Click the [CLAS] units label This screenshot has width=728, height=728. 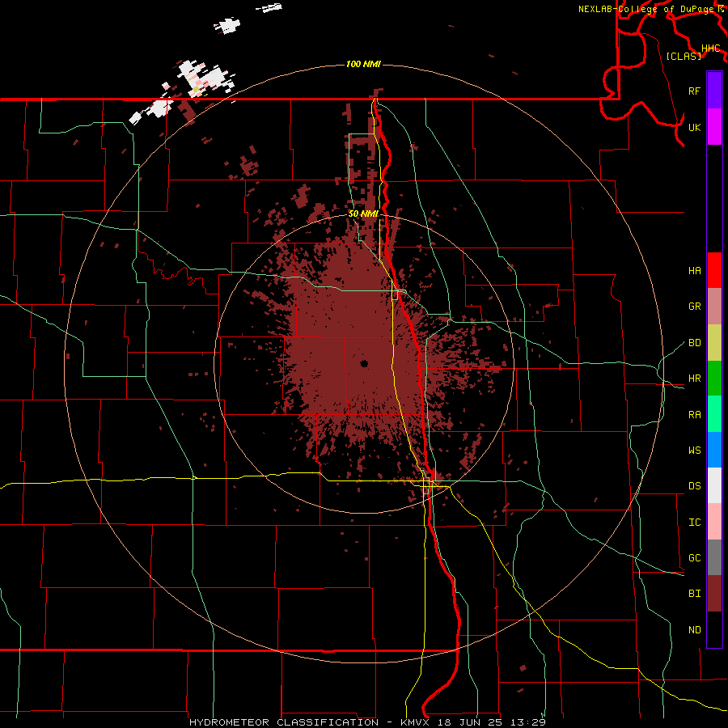(684, 56)
